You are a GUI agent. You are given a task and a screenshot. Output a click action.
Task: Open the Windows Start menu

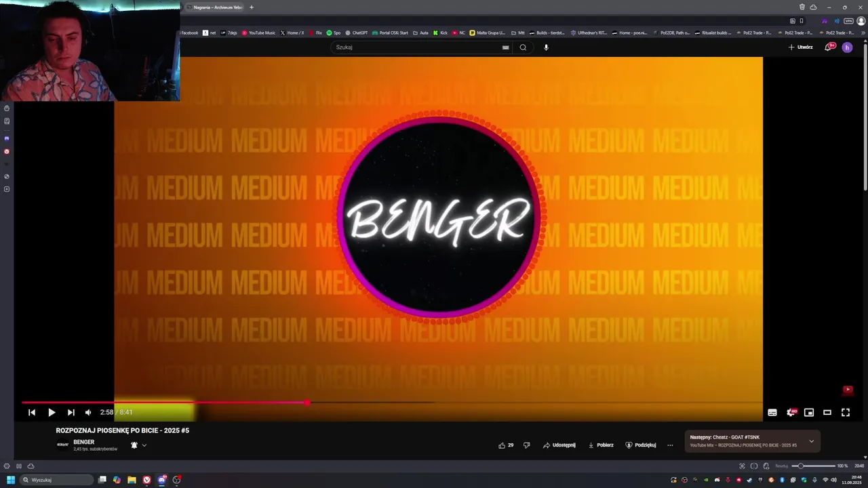[x=10, y=480]
